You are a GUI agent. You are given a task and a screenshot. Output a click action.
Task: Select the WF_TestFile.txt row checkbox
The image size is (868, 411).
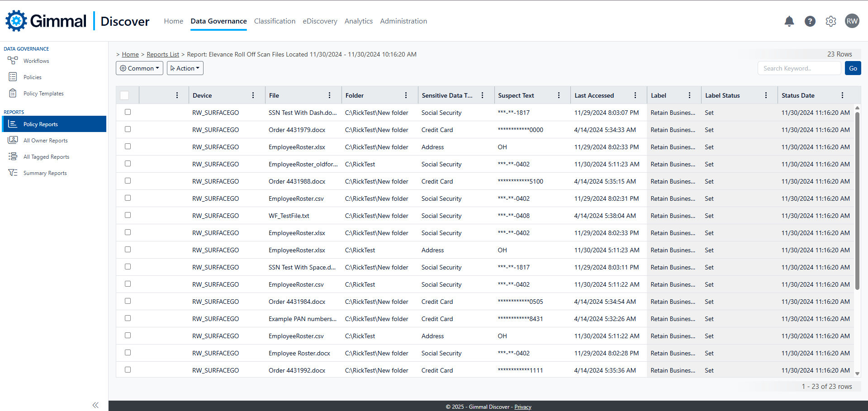[x=128, y=215]
